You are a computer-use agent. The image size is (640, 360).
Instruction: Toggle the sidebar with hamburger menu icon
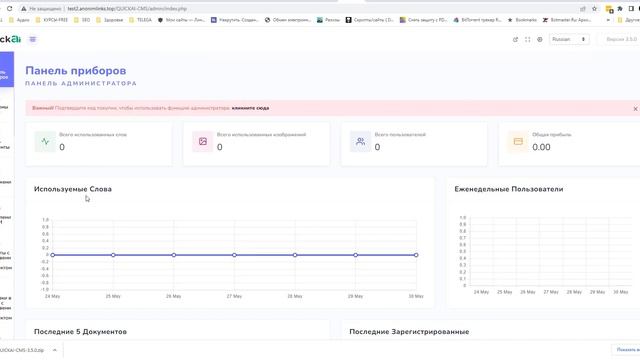[33, 39]
